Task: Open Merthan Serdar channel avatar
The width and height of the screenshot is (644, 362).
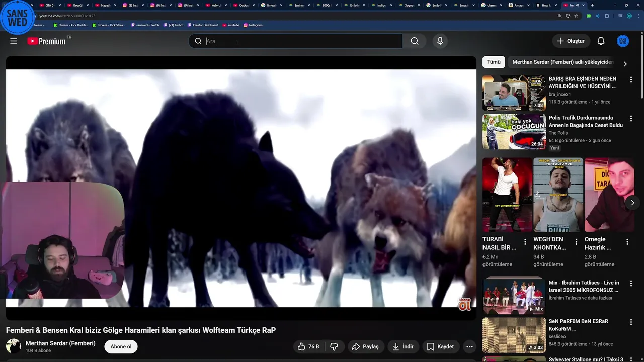Action: point(14,346)
